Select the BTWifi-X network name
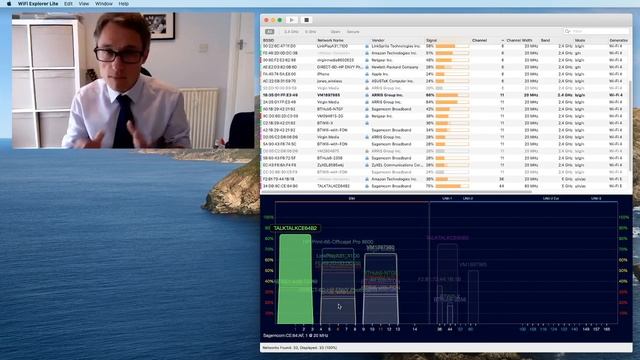 [x=325, y=123]
